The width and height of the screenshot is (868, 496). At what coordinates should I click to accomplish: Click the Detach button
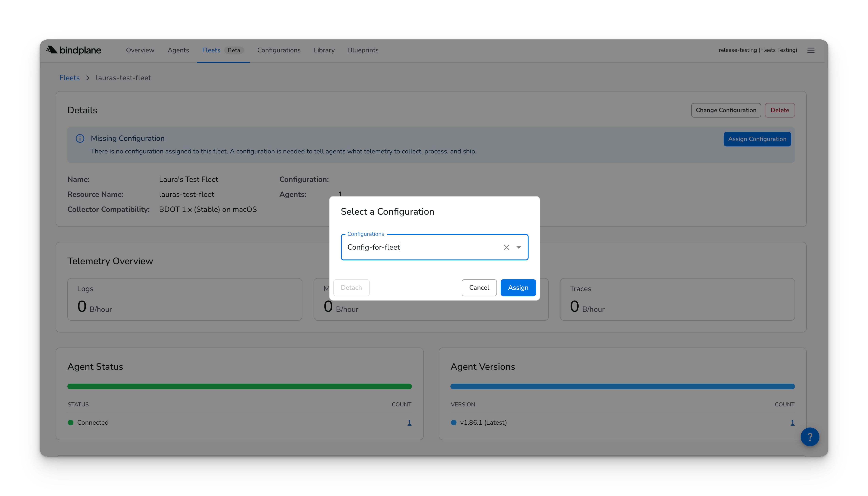[351, 287]
